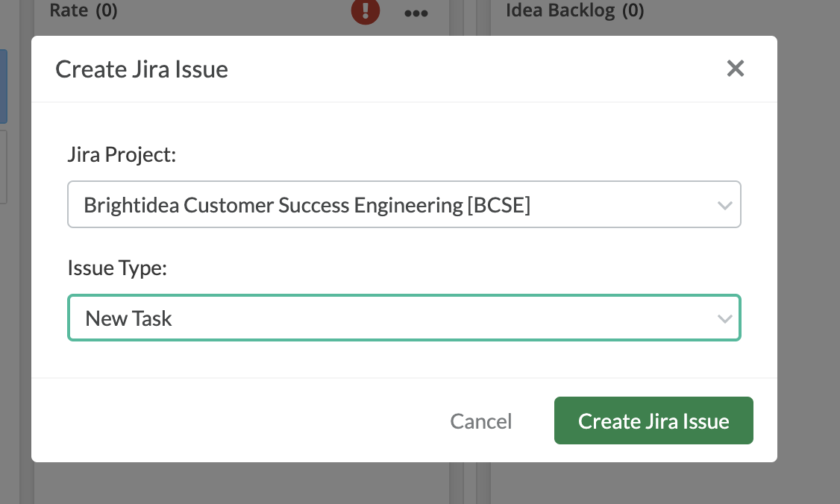This screenshot has width=840, height=504.
Task: Close the Create Jira Issue dialog
Action: tap(735, 69)
